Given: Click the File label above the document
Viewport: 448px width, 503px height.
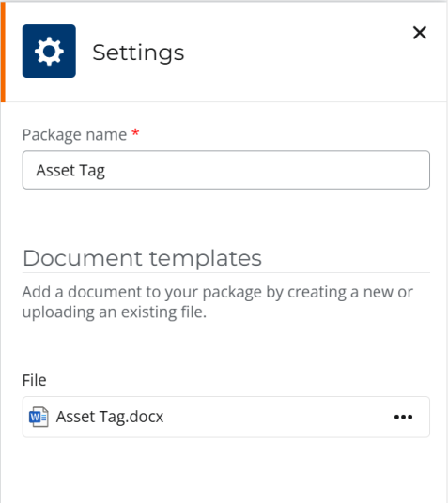Looking at the screenshot, I should (x=34, y=380).
